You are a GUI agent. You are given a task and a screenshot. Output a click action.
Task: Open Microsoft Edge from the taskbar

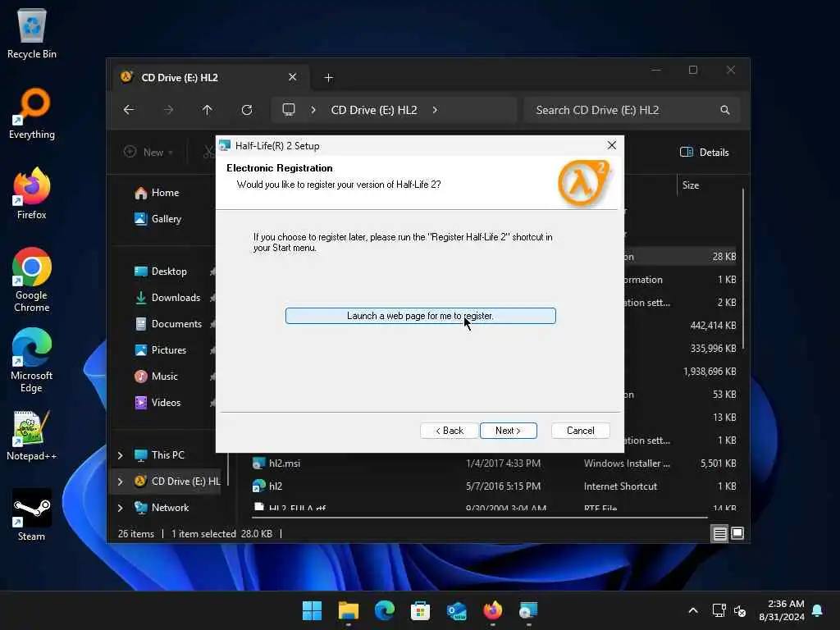click(384, 610)
